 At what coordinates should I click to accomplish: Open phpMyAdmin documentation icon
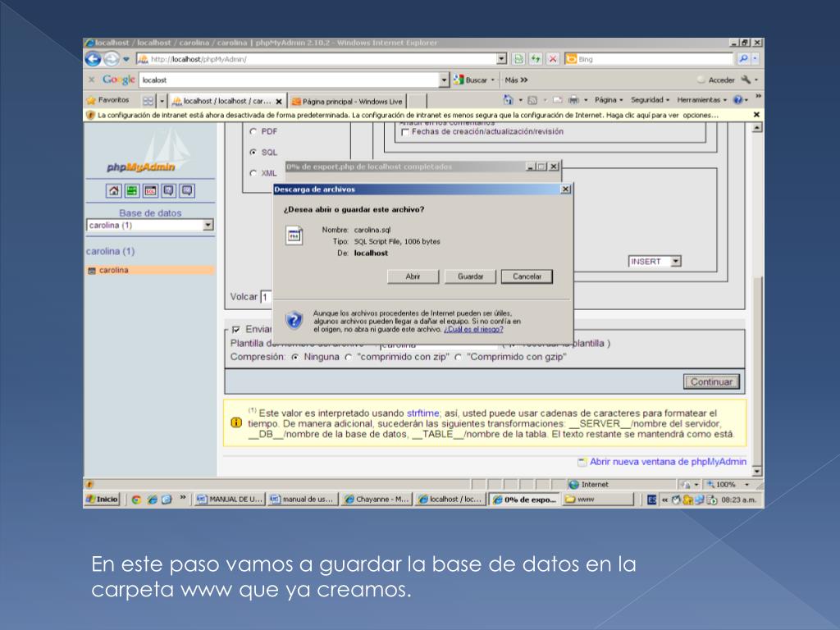tap(168, 190)
